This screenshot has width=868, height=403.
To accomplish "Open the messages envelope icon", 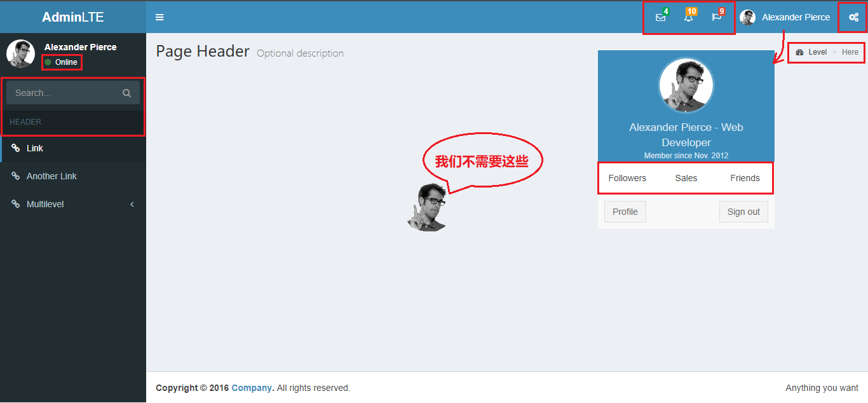I will click(x=660, y=17).
